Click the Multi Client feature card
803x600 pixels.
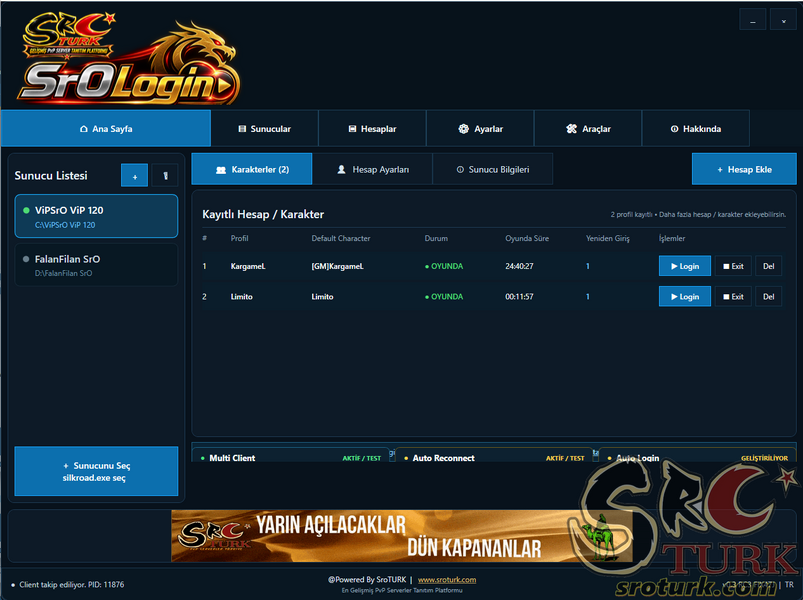tap(290, 456)
